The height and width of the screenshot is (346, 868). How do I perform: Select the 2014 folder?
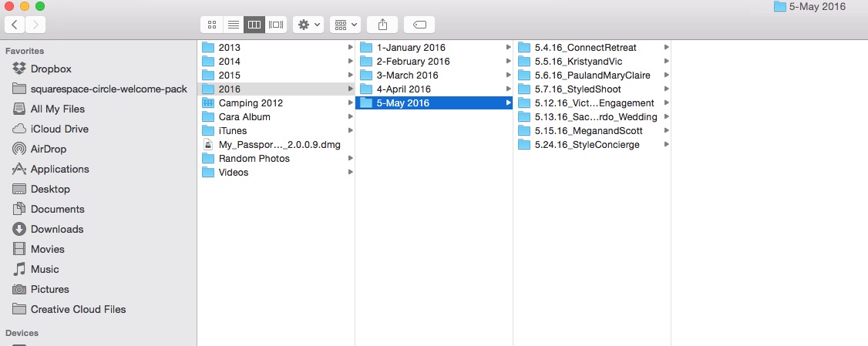(x=276, y=62)
